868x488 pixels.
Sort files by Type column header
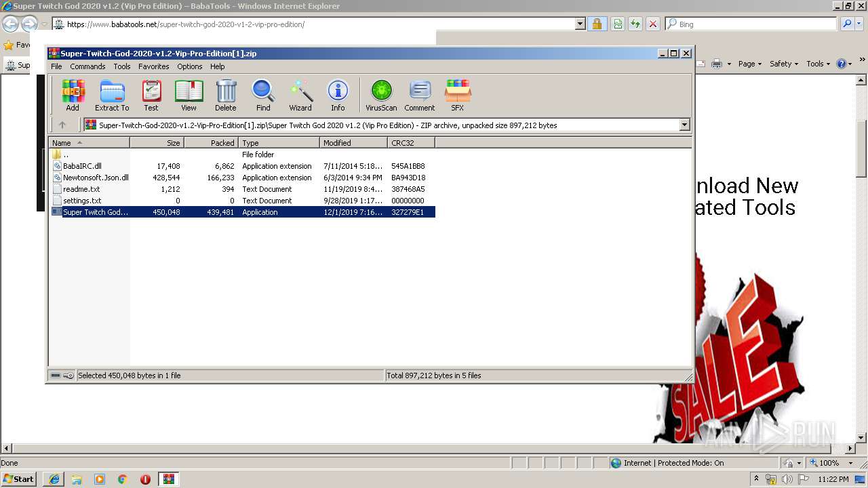(279, 143)
